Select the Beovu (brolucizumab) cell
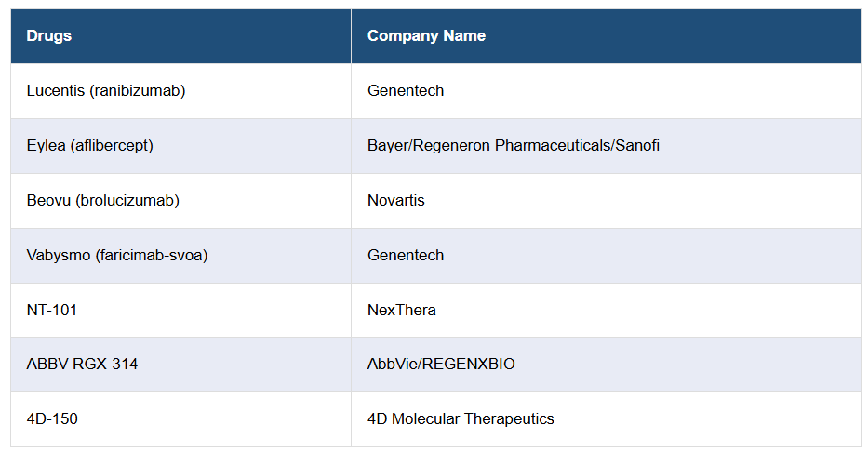The width and height of the screenshot is (868, 451). [x=102, y=201]
